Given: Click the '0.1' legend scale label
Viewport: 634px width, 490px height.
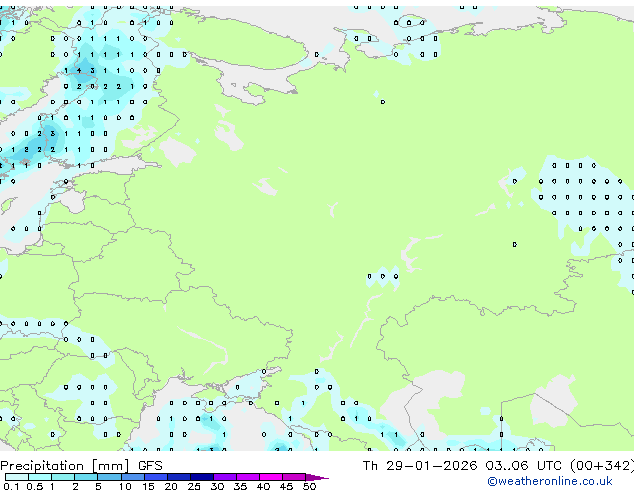Looking at the screenshot, I should coord(12,486).
